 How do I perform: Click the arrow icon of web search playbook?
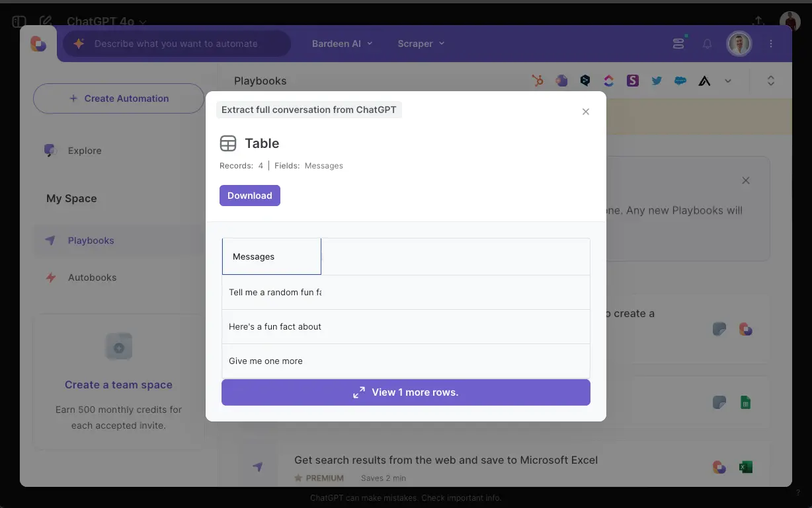coord(258,467)
